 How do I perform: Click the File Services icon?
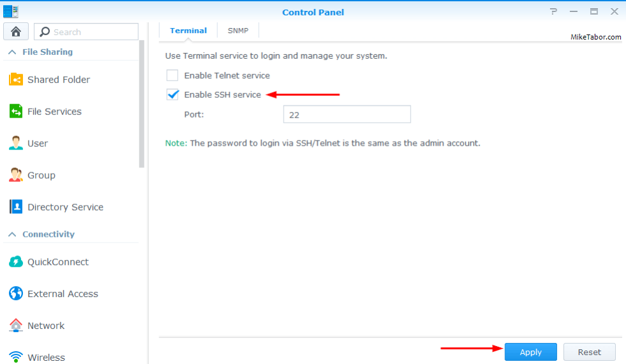[x=16, y=111]
